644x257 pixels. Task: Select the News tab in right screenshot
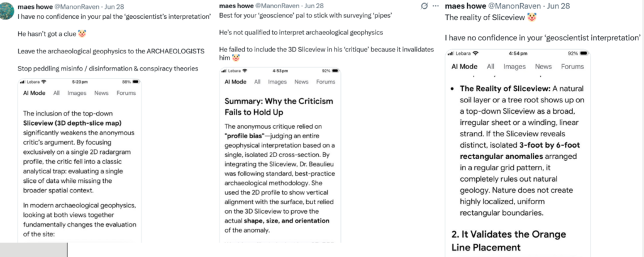coord(543,67)
